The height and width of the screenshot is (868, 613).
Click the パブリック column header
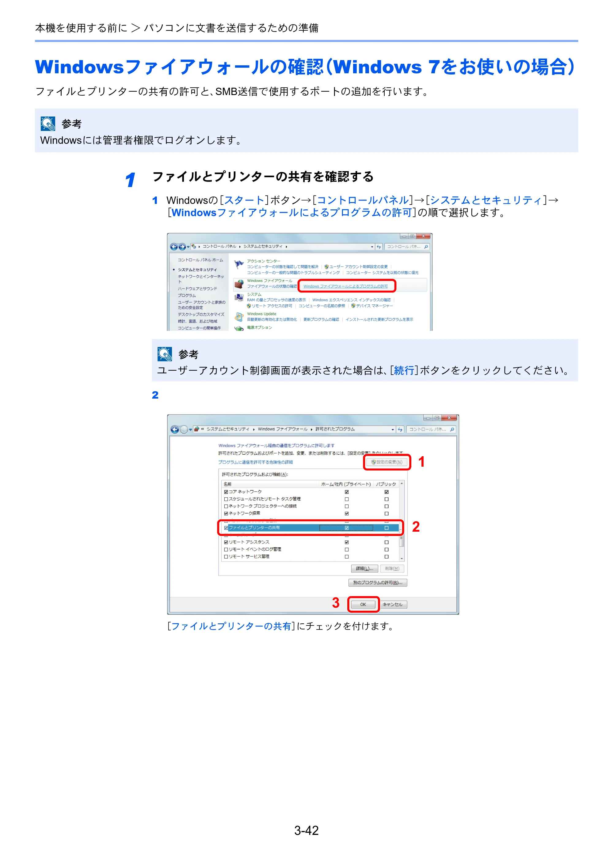386,484
